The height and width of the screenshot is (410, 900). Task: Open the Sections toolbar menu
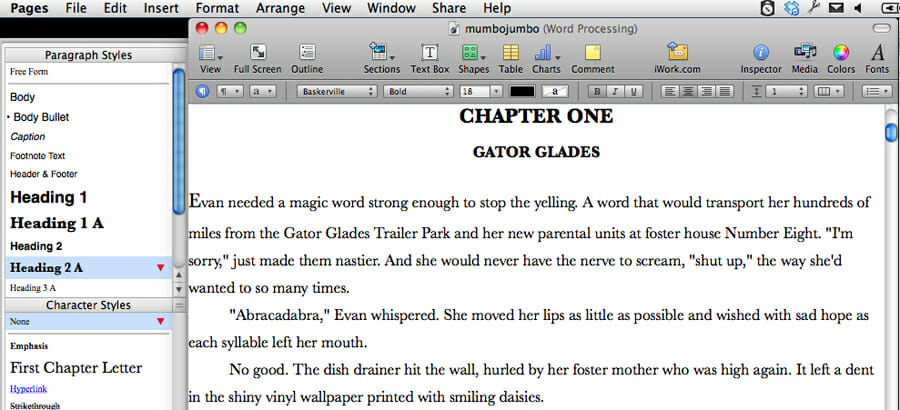point(382,59)
